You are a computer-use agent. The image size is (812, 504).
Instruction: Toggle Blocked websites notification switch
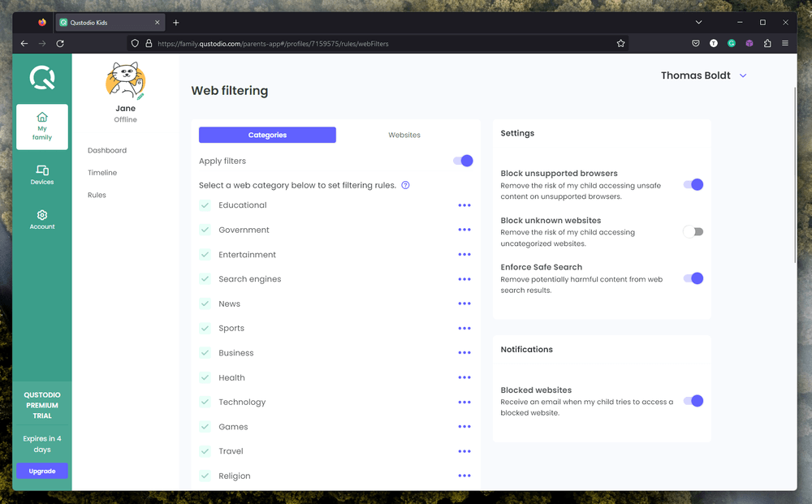(x=693, y=401)
